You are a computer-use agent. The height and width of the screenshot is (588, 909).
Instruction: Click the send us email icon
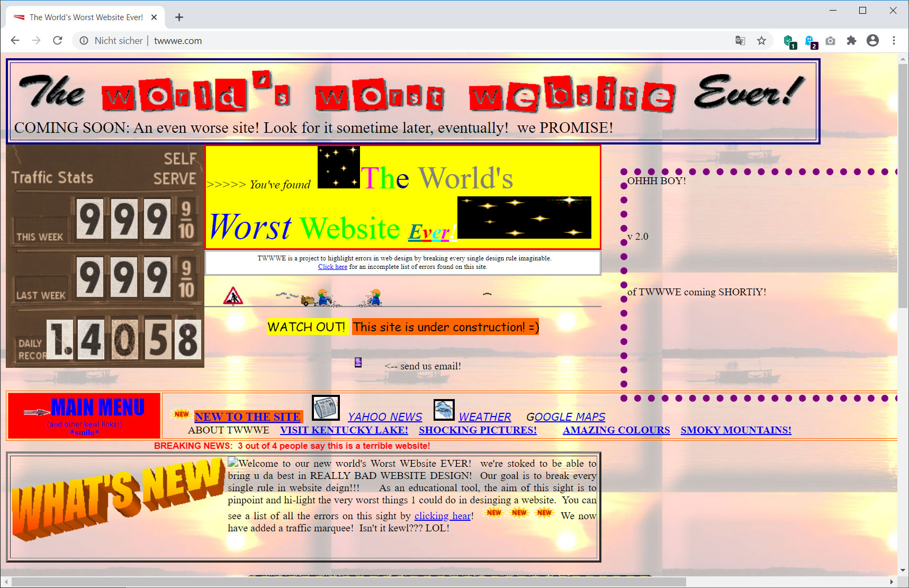(358, 363)
